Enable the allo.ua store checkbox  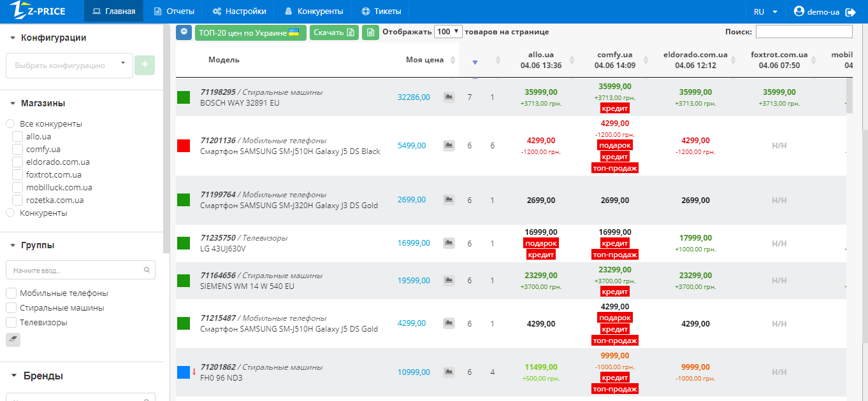click(x=18, y=136)
